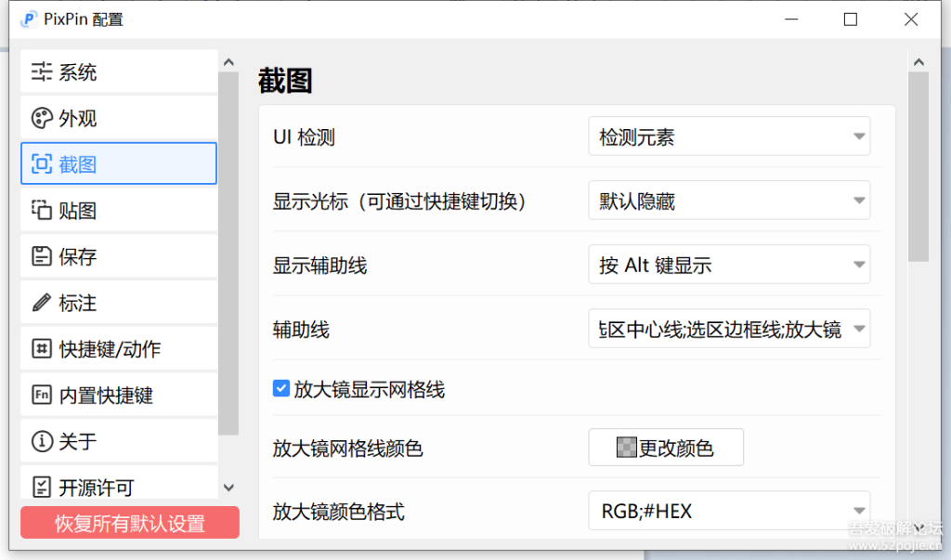
Task: Click the pencil icon beside 标注
Action: [42, 303]
